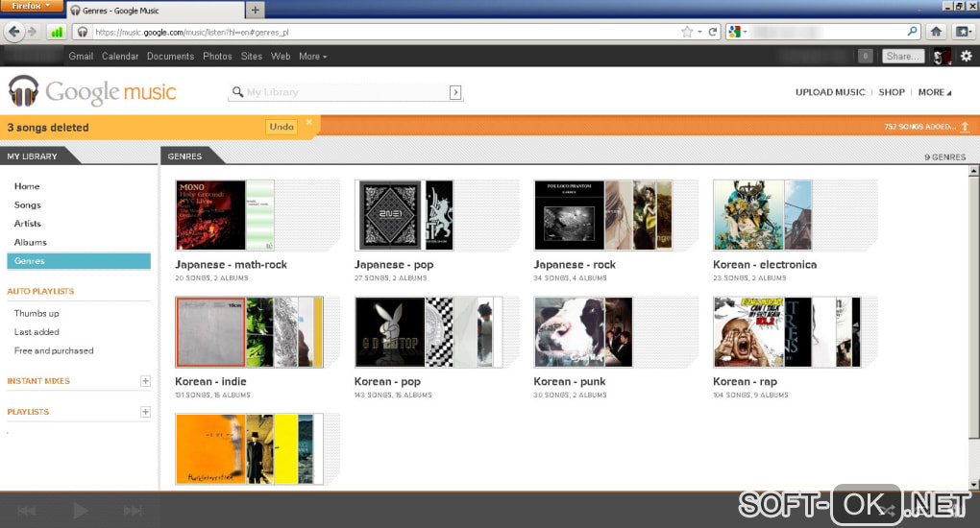
Task: Click the Share button
Action: [x=902, y=57]
